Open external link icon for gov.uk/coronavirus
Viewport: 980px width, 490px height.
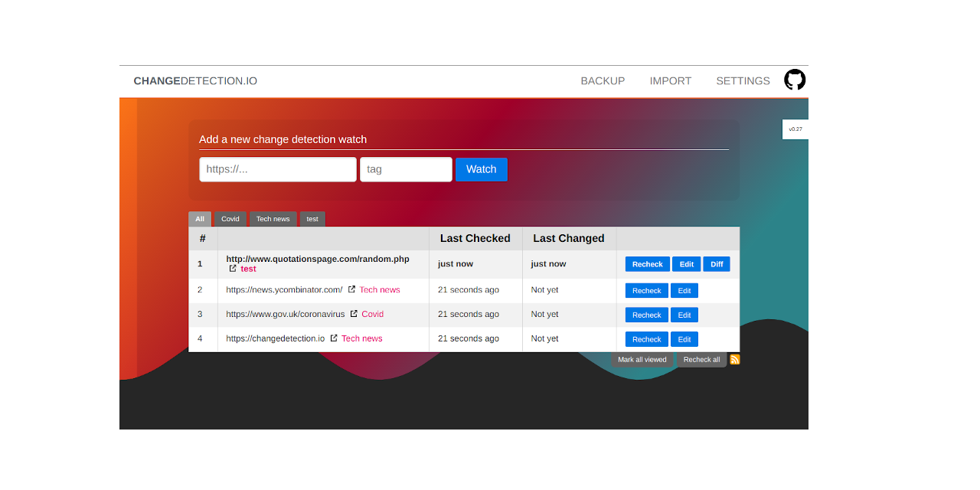pos(354,314)
